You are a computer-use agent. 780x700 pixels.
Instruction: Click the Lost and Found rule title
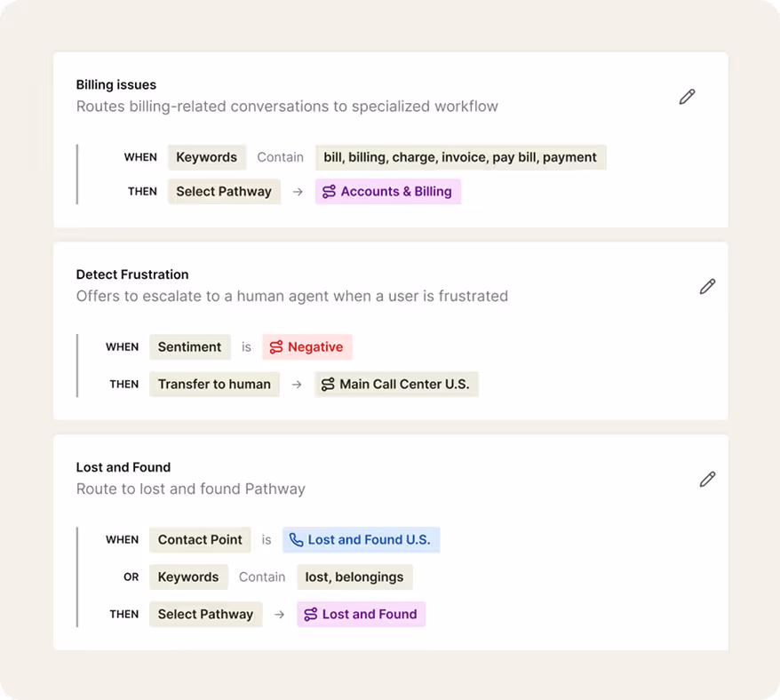pyautogui.click(x=123, y=467)
